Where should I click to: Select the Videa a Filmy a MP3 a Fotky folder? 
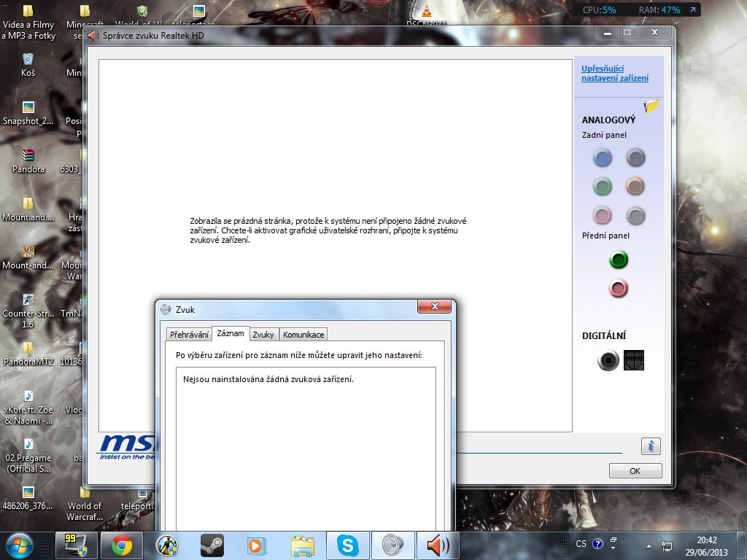coord(28,23)
